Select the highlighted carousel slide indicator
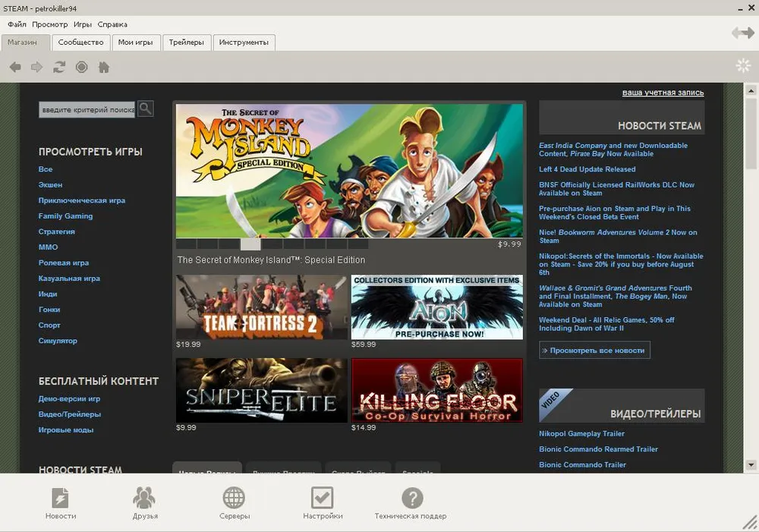 pyautogui.click(x=250, y=244)
